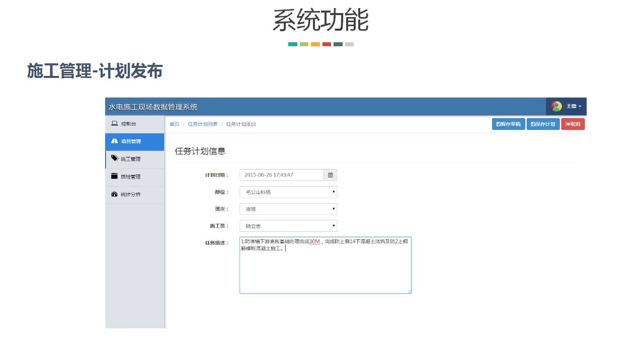Image resolution: width=644 pixels, height=362 pixels.
Task: Click the 暂存草稿 button
Action: [x=509, y=124]
